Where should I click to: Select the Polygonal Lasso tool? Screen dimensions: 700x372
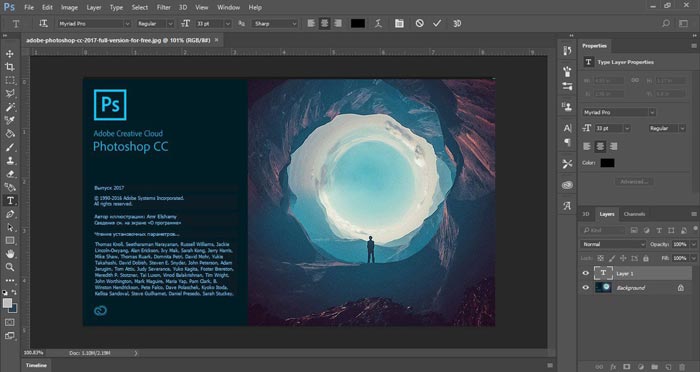9,94
